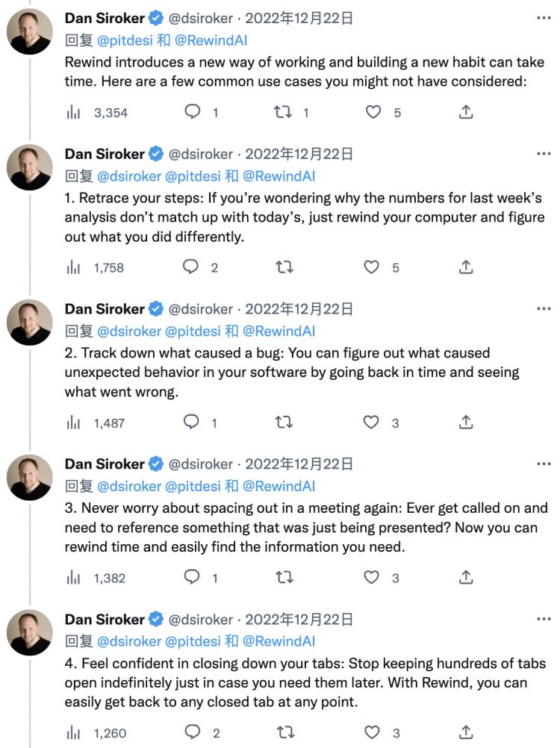Viewport: 560px width, 748px height.
Task: Like the 'Never worry about spacing out' tweet
Action: [371, 578]
